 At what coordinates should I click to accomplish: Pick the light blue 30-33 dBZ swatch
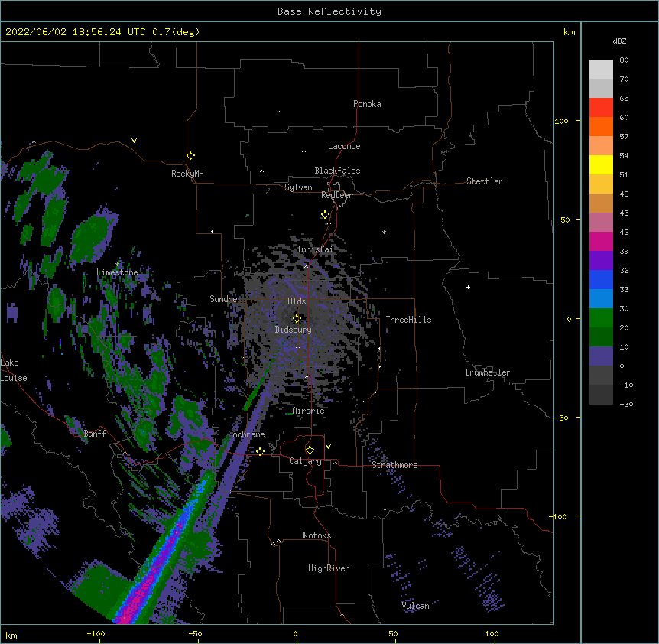pyautogui.click(x=601, y=299)
